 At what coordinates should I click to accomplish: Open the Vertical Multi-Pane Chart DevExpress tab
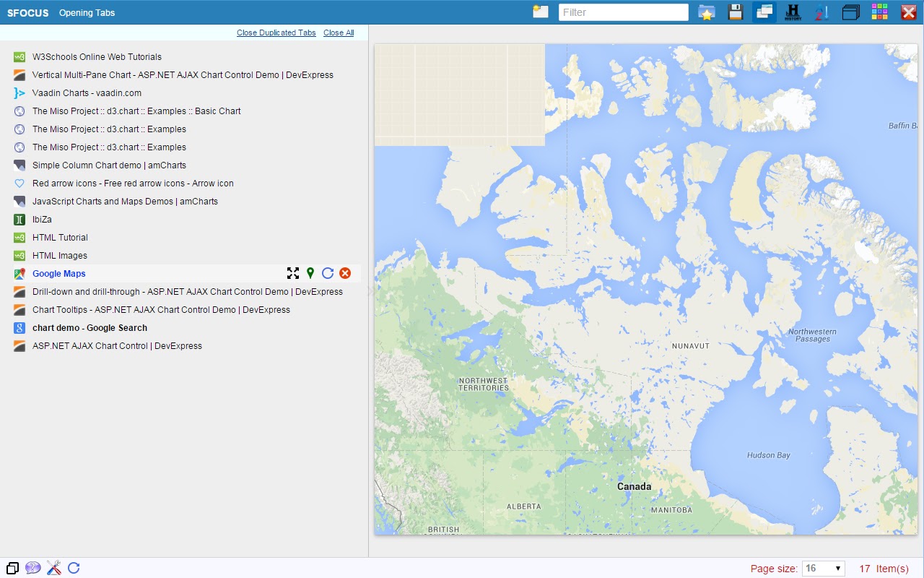[x=183, y=75]
